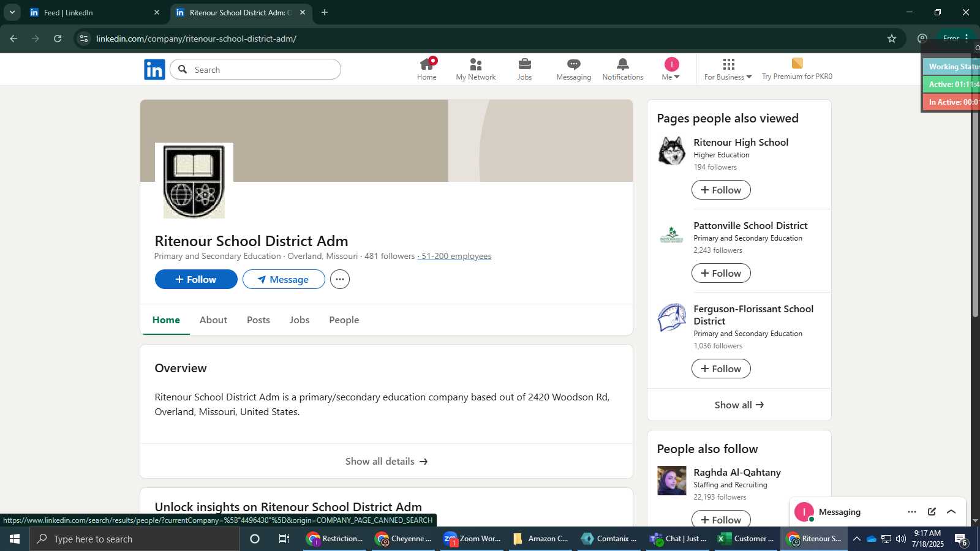Follow Ritenour High School

click(721, 190)
